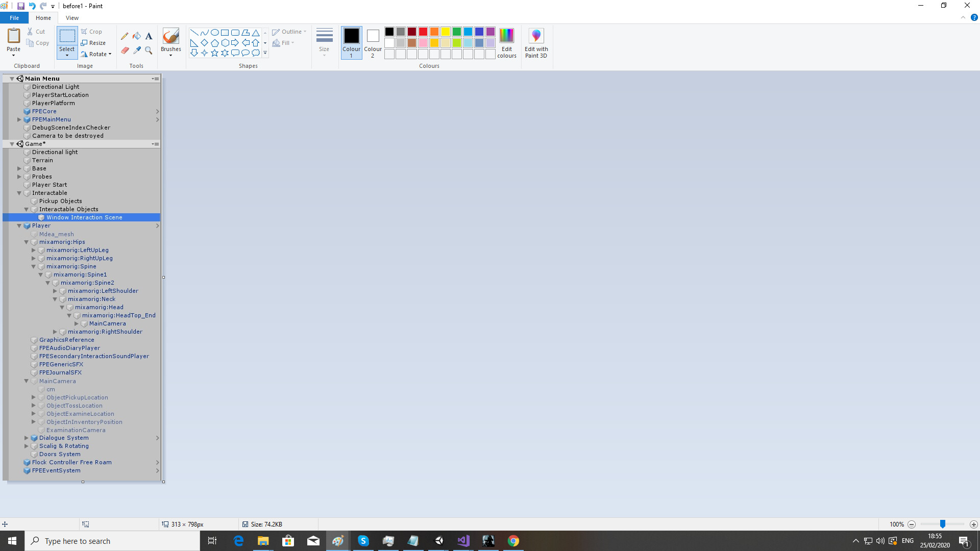Screen dimensions: 980x551
Task: Select the Colour picker eyedropper tool
Action: click(x=137, y=50)
